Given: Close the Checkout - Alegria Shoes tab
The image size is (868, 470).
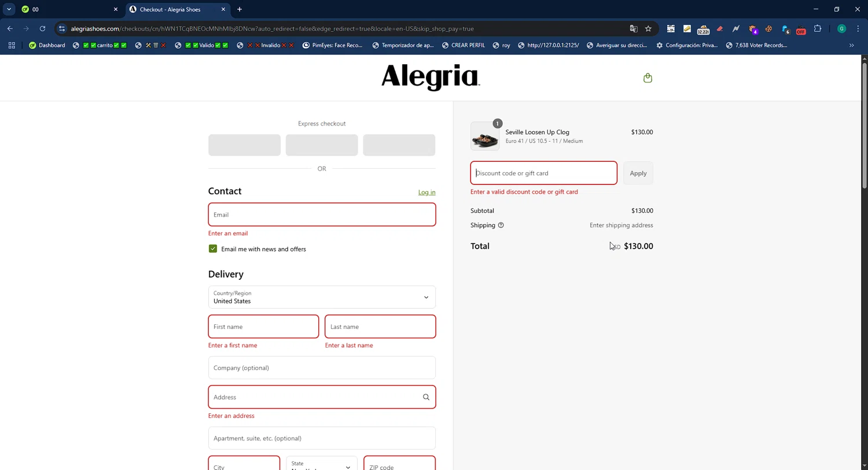Looking at the screenshot, I should [223, 9].
